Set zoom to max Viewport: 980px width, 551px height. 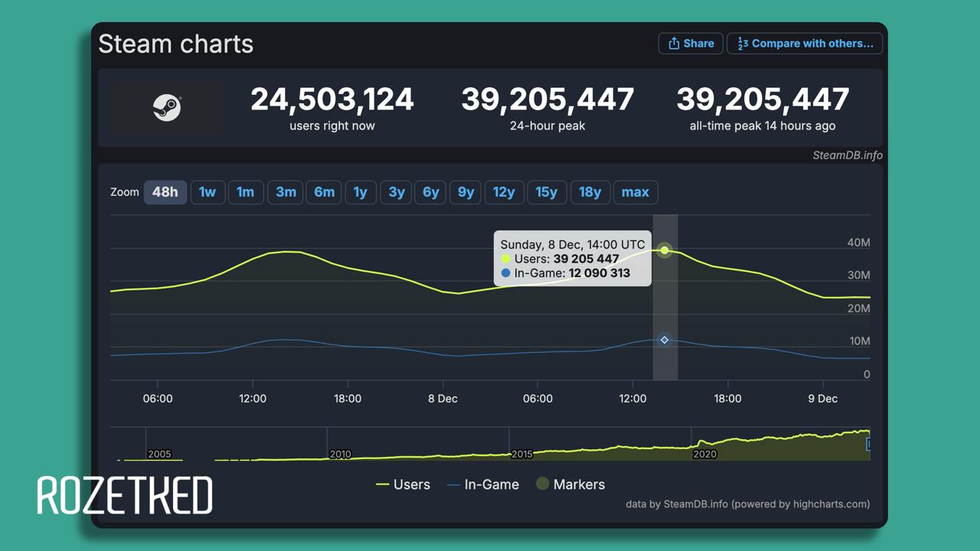coord(635,192)
